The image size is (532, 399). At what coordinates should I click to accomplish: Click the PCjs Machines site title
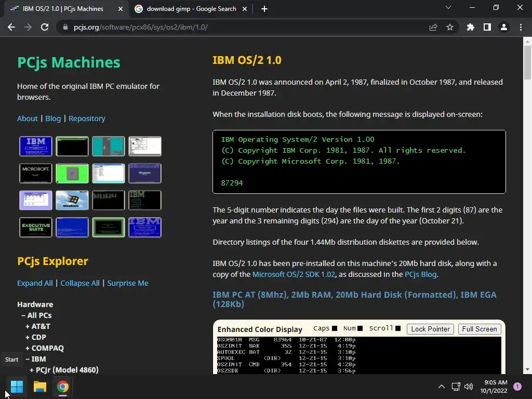[x=69, y=62]
